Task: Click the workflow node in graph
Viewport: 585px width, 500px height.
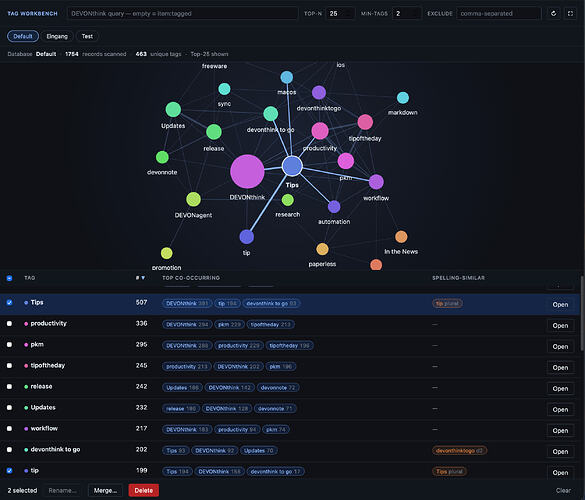Action: coord(376,182)
